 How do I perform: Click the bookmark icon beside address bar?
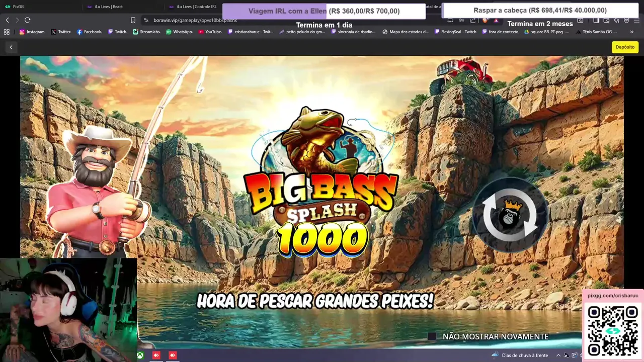(x=133, y=20)
